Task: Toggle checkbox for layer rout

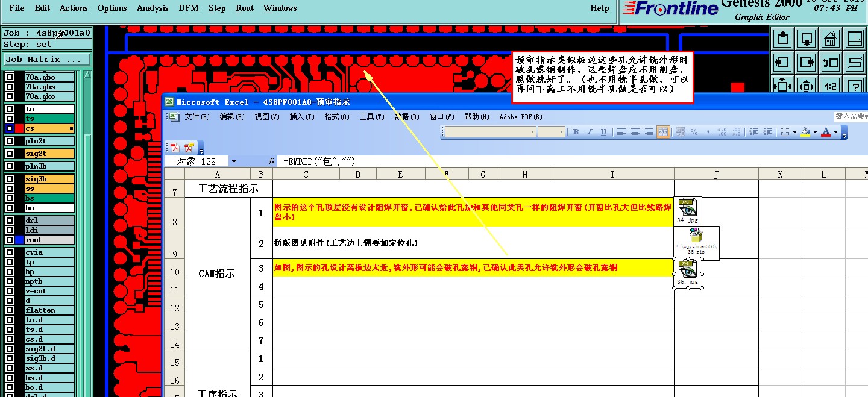Action: pyautogui.click(x=9, y=240)
